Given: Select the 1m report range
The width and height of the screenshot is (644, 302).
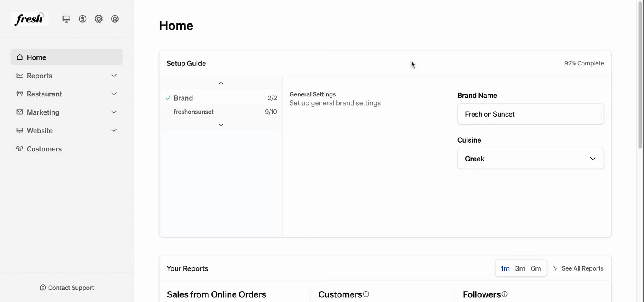Looking at the screenshot, I should click(x=505, y=268).
